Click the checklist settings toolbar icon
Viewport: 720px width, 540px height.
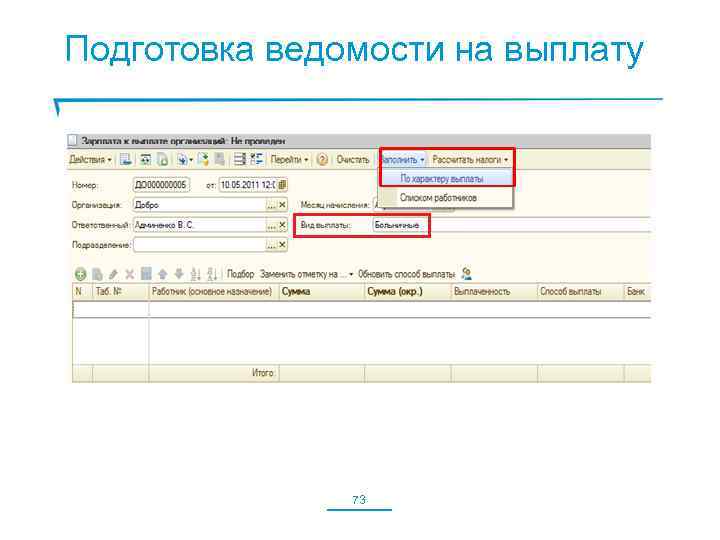257,159
